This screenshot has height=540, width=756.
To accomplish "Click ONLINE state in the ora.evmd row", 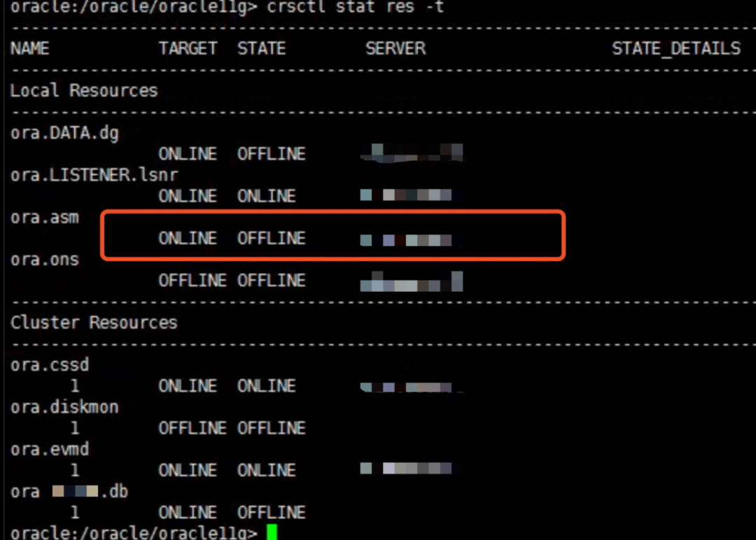I will pyautogui.click(x=266, y=471).
